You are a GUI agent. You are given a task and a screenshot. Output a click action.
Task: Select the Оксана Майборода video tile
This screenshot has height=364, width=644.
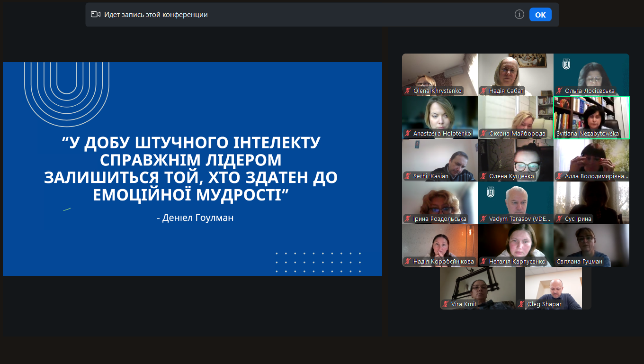(x=516, y=114)
